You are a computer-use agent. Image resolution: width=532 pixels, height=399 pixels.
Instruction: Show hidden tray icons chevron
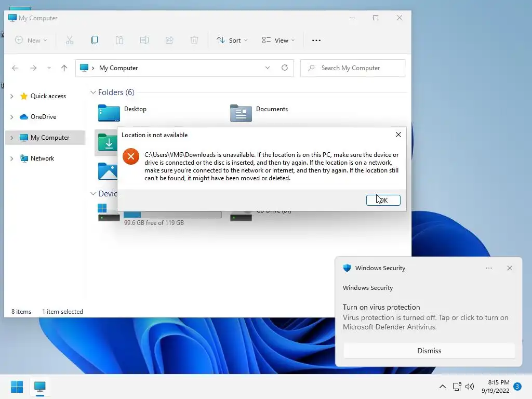tap(443, 387)
